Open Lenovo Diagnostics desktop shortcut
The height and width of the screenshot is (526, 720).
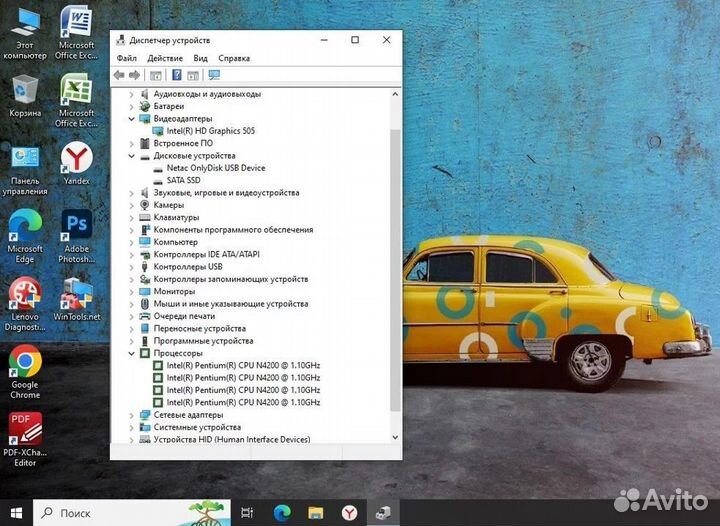[x=25, y=304]
